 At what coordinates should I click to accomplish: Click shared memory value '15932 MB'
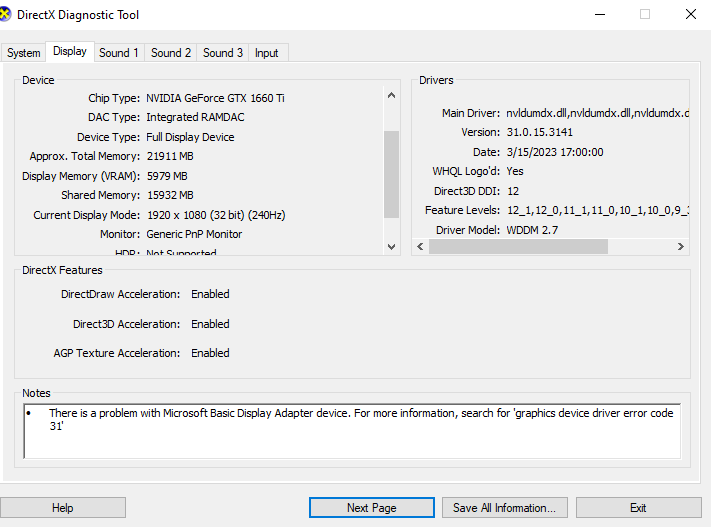170,195
